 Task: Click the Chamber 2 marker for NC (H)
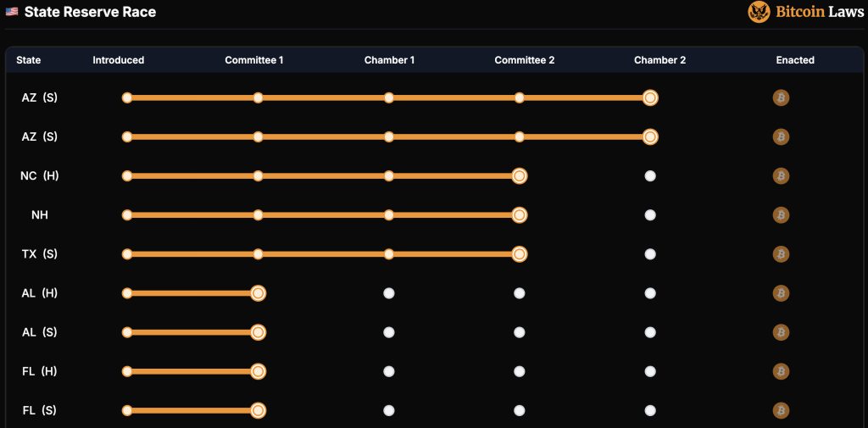click(x=650, y=176)
